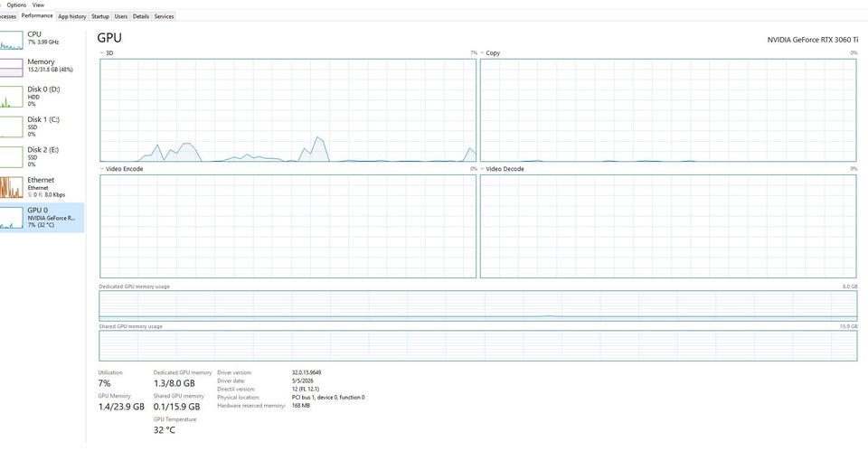Click PCI bus 1, device 0 location text
868x451 pixels.
pos(328,398)
